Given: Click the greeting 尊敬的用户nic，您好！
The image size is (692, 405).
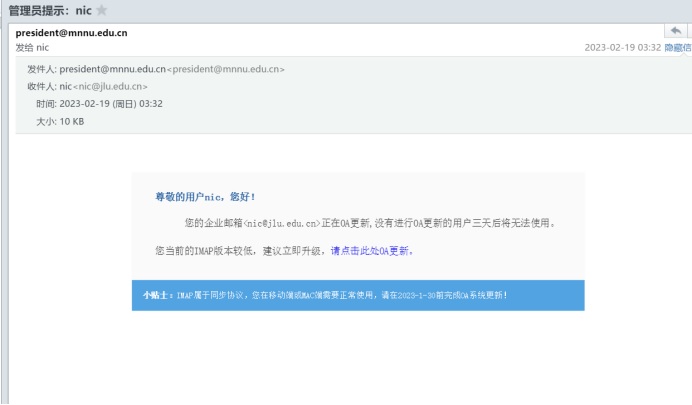Looking at the screenshot, I should click(205, 197).
